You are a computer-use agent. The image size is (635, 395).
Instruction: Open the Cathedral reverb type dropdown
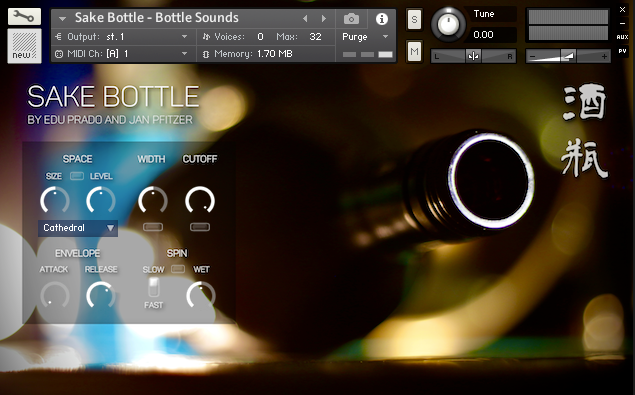click(78, 228)
